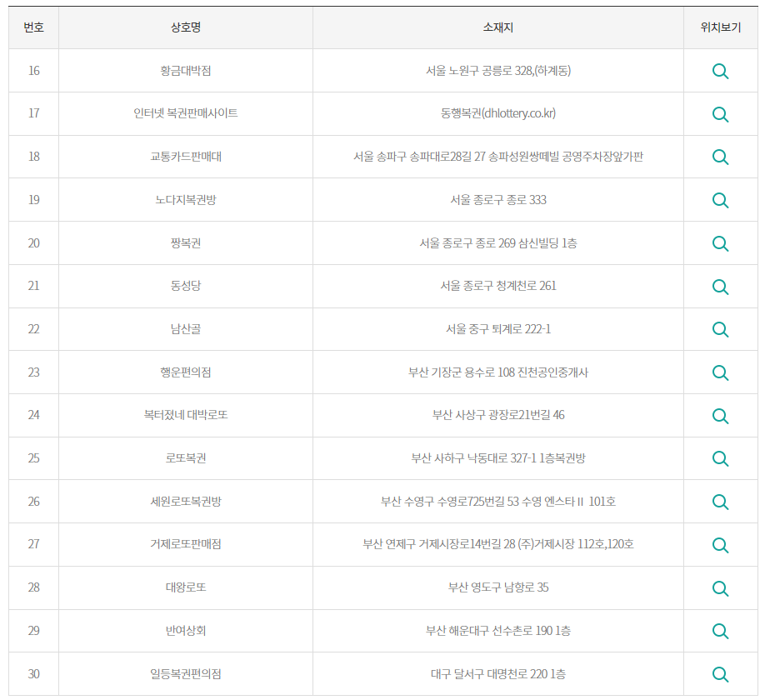
Task: Open location of 일등복권편의점
Action: pyautogui.click(x=720, y=674)
